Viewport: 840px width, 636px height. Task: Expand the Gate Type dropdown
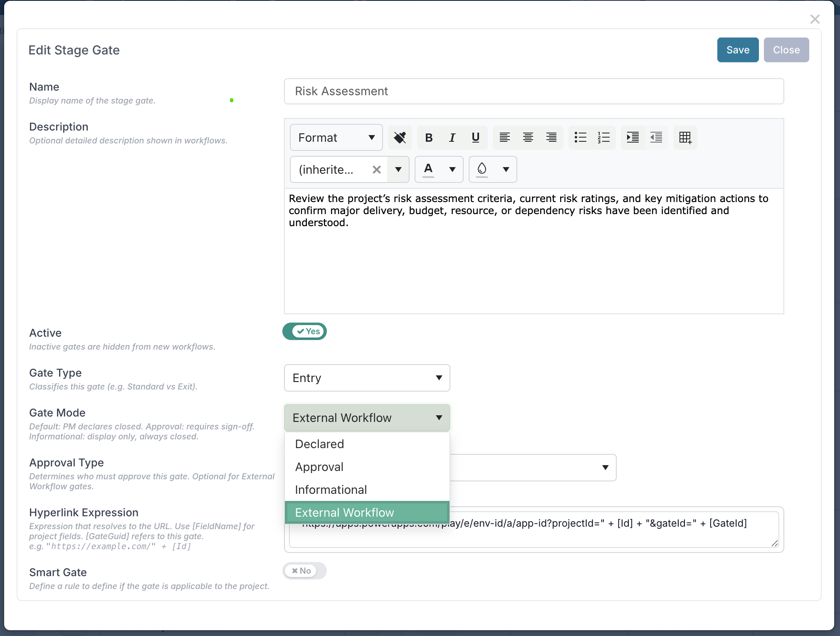(367, 378)
